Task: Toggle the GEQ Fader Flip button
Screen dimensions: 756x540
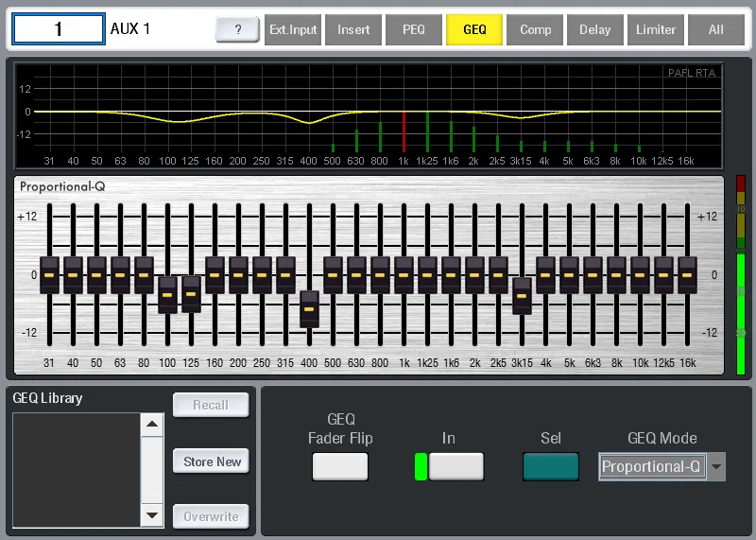Action: 340,466
